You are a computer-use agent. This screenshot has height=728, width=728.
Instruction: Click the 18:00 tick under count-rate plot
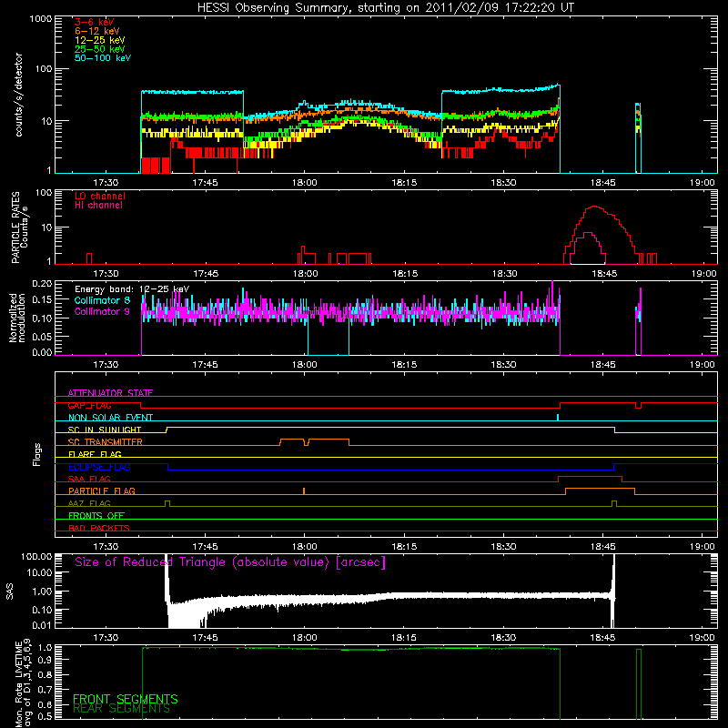click(305, 183)
